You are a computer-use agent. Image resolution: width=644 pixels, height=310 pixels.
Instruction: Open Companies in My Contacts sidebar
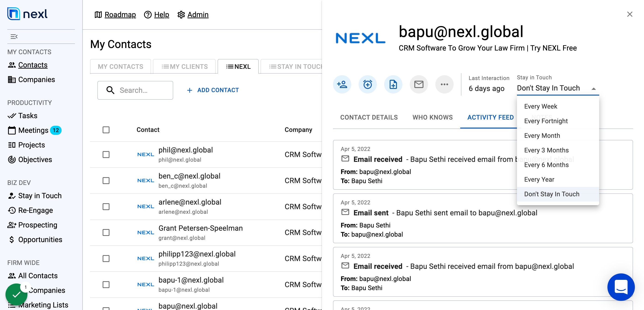coord(31,80)
